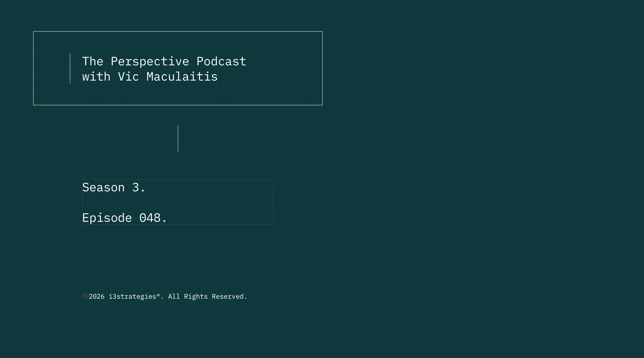Select the vertical accent bar beside the title
Viewport: 644px width, 358px height.
(70, 68)
